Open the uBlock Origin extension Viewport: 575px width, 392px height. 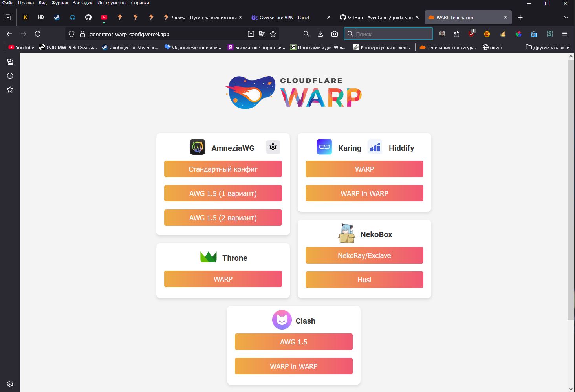coord(472,33)
